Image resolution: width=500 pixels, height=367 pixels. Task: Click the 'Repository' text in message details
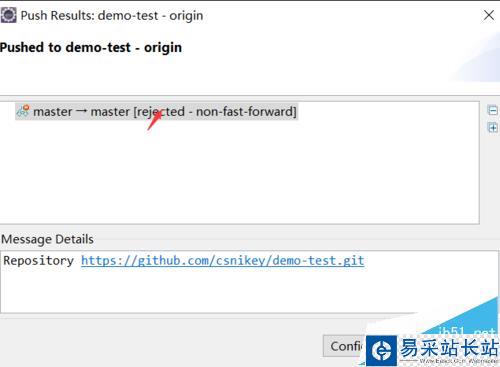(x=38, y=260)
